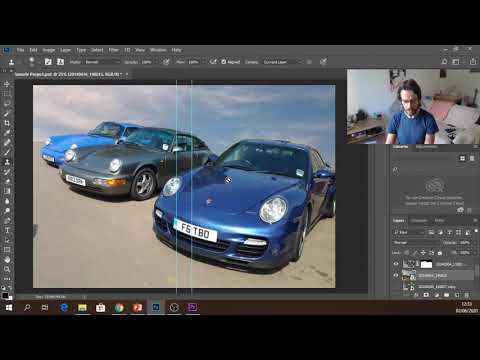Open the extra tools ellipsis menu
The height and width of the screenshot is (360, 480).
(7, 279)
